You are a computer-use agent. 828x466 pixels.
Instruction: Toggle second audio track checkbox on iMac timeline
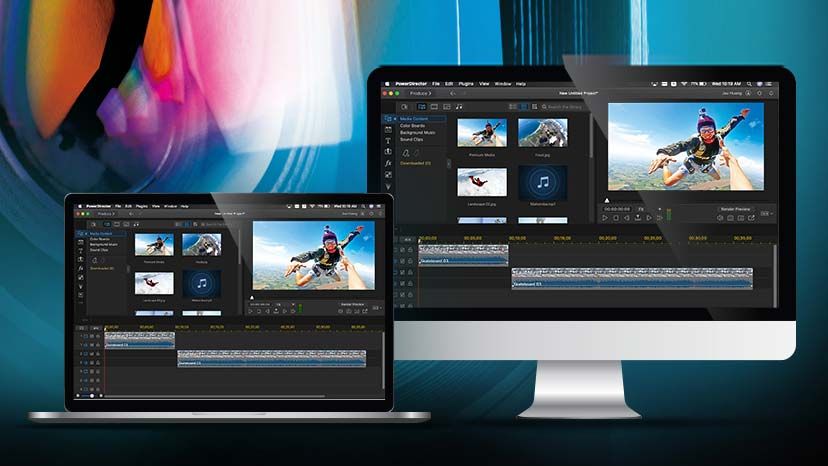402,283
